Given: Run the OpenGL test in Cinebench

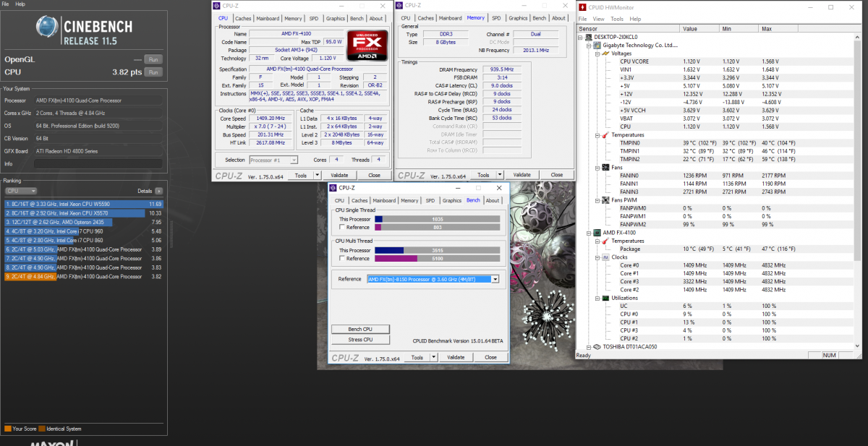Looking at the screenshot, I should click(x=153, y=59).
